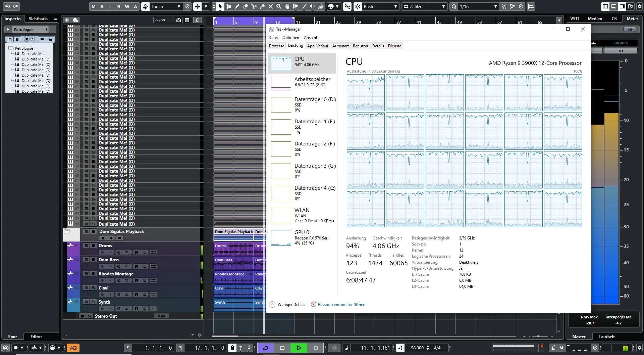Screen dimensions: 644x355
Task: Select GPU 0 in Task-Manager sidebar
Action: pyautogui.click(x=302, y=238)
